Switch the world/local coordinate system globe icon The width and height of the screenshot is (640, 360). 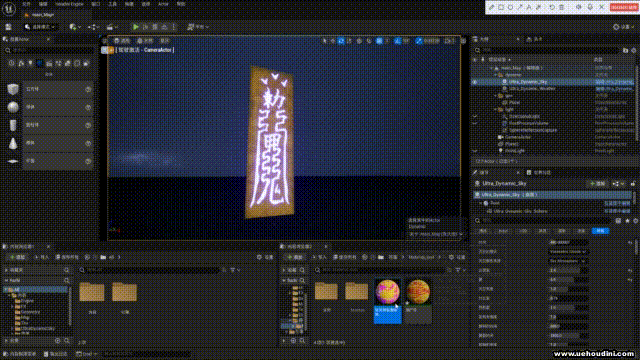359,41
